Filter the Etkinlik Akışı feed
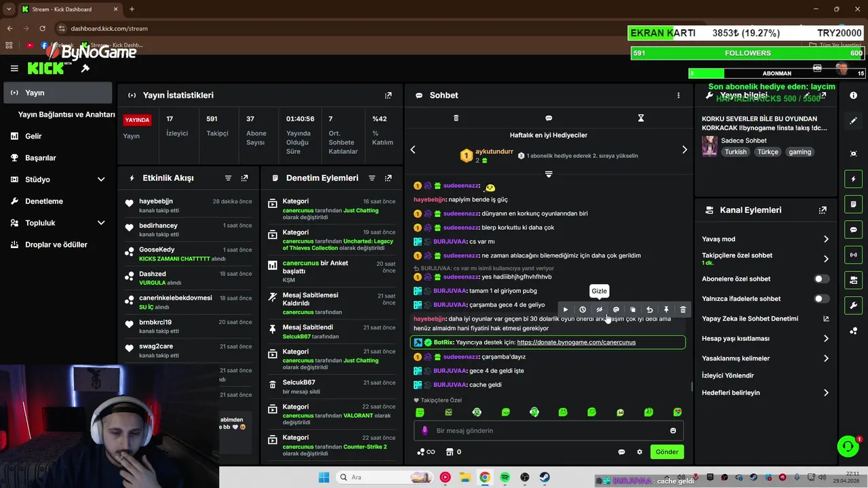This screenshot has height=488, width=868. point(228,178)
